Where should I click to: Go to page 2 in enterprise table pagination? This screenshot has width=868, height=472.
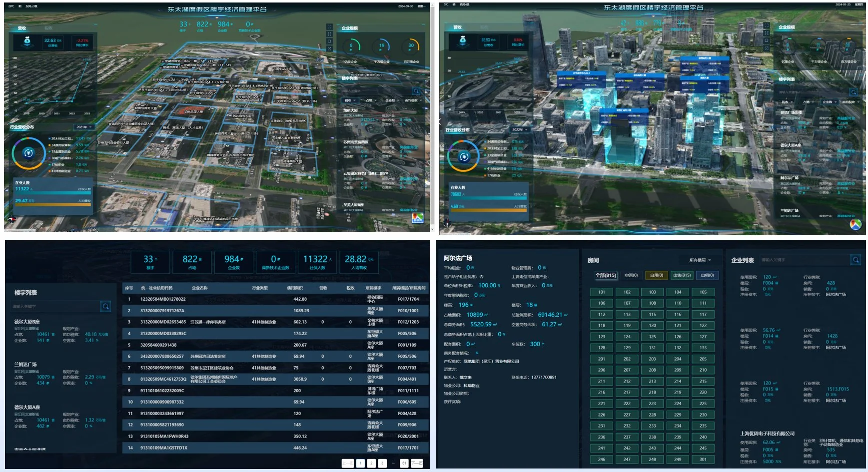pos(371,463)
